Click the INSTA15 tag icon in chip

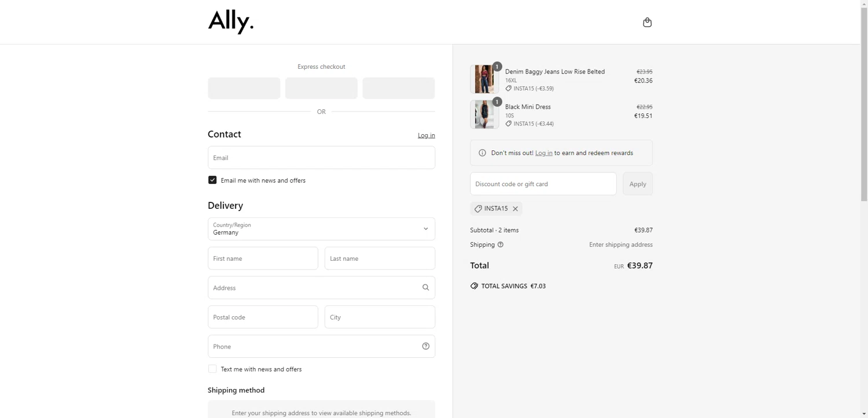click(x=478, y=209)
